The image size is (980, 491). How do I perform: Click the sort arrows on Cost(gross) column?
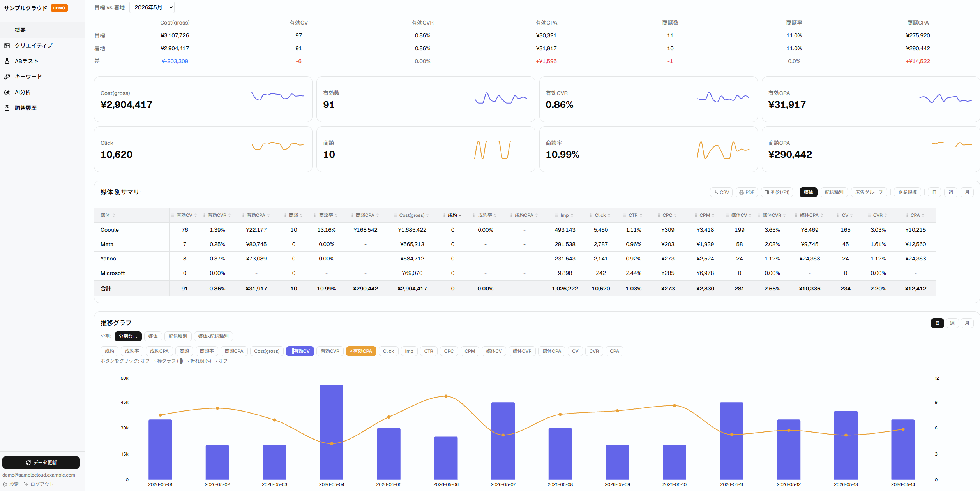click(x=427, y=215)
